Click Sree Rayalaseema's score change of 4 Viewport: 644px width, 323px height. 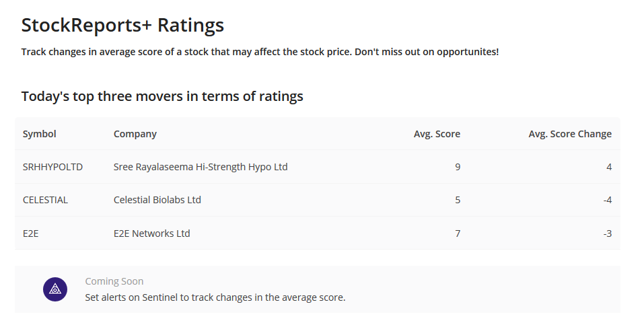pyautogui.click(x=608, y=167)
